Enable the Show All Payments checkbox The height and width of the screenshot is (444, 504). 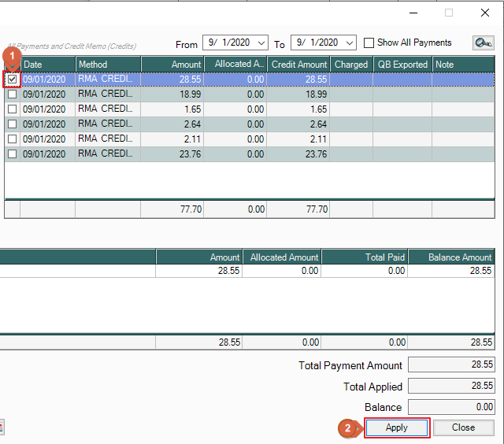click(369, 43)
